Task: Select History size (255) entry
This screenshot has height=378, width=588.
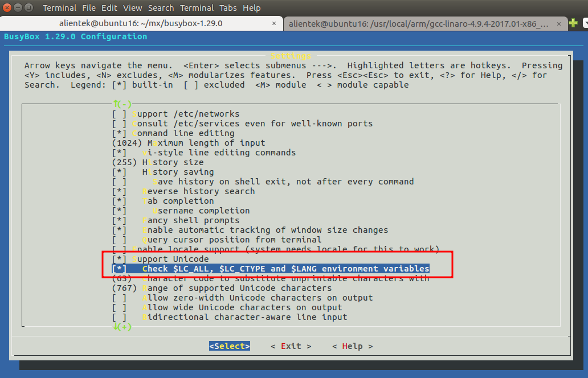Action: pos(157,163)
